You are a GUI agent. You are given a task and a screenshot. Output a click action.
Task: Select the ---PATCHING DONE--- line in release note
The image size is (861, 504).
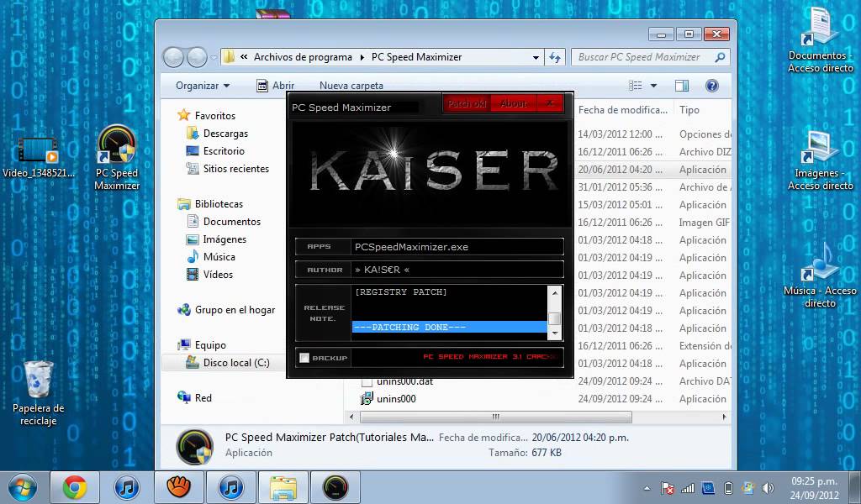tap(449, 327)
